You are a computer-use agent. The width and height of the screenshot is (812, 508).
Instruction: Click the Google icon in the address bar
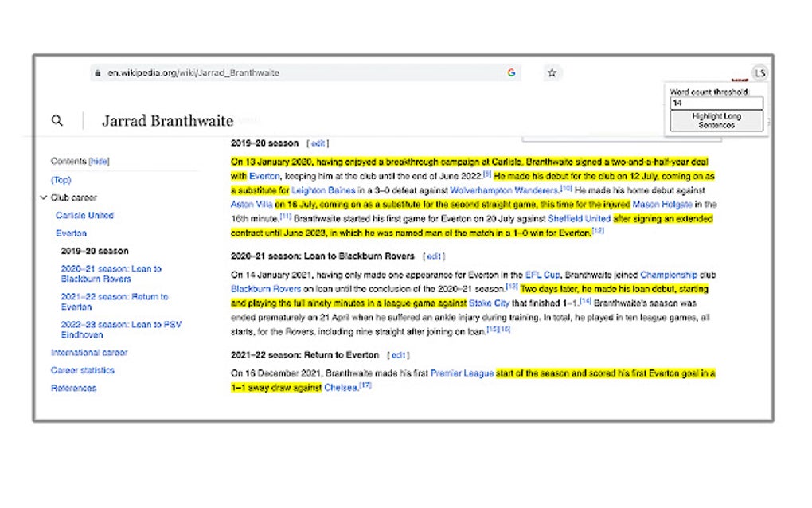[x=511, y=72]
